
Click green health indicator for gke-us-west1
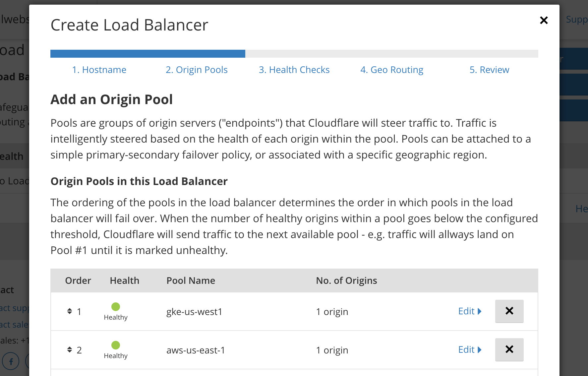[116, 307]
